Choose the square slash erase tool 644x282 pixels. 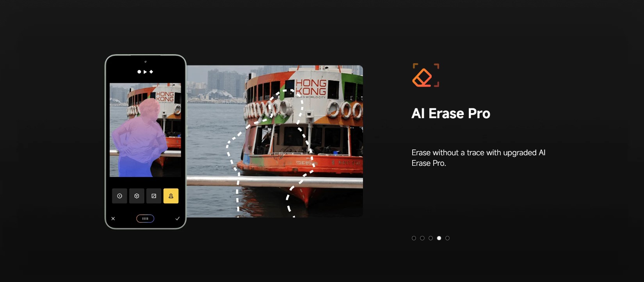point(154,196)
